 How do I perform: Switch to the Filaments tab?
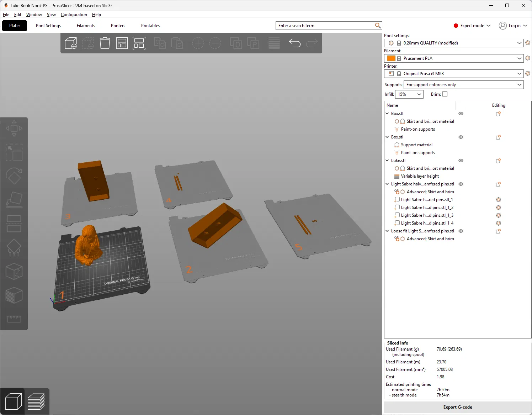(x=86, y=26)
